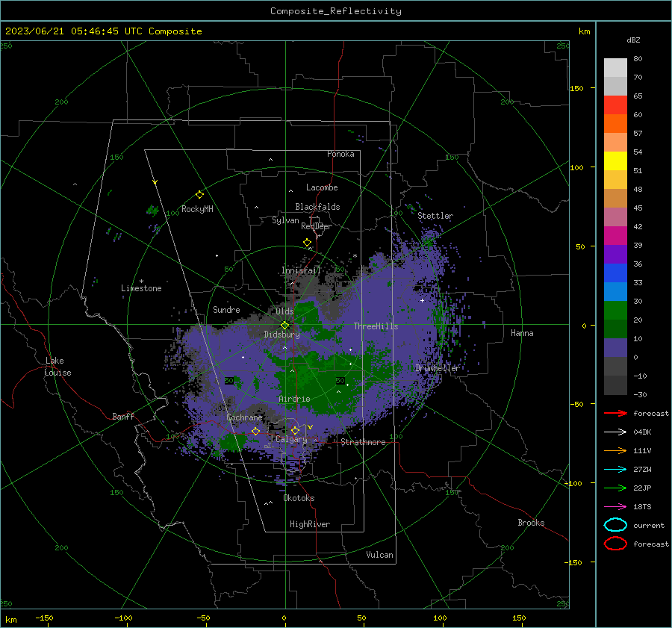Click the Innisfail city label

[301, 270]
